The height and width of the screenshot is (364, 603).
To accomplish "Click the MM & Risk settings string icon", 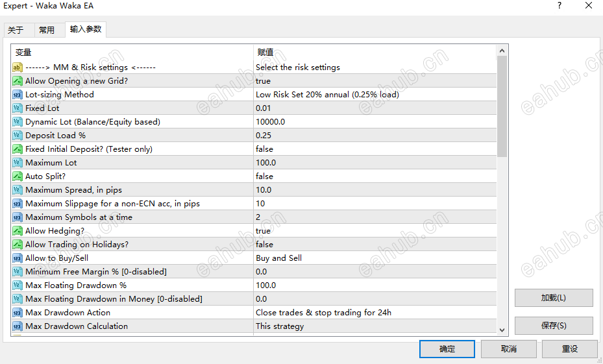I will point(18,67).
